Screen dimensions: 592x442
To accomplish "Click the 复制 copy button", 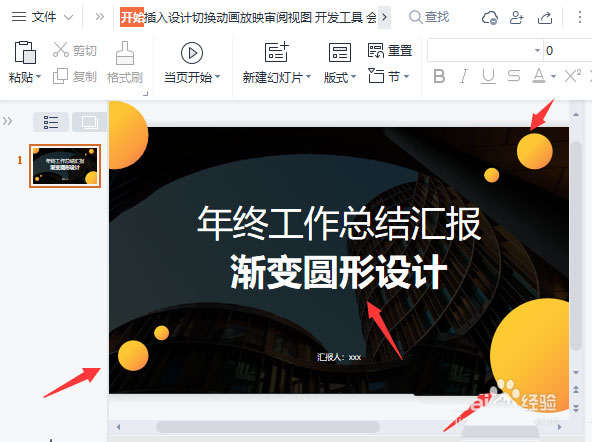I will 75,76.
